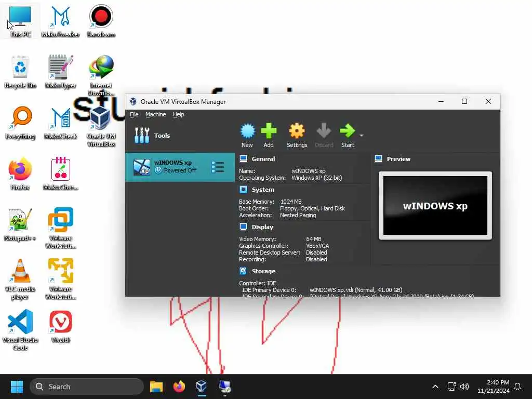This screenshot has height=399, width=532.
Task: Click the Powered Off status text
Action: pos(180,170)
